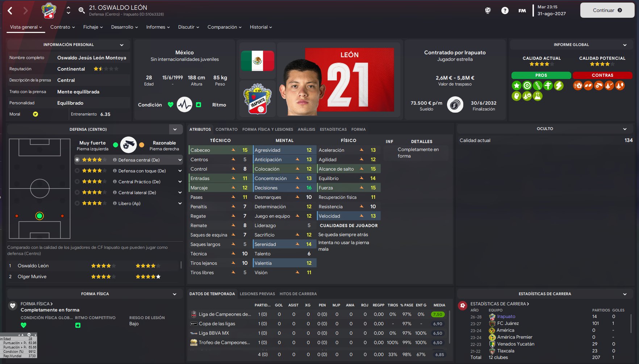Image resolution: width=639 pixels, height=364 pixels.
Task: Open the Contrato menu
Action: (x=62, y=27)
